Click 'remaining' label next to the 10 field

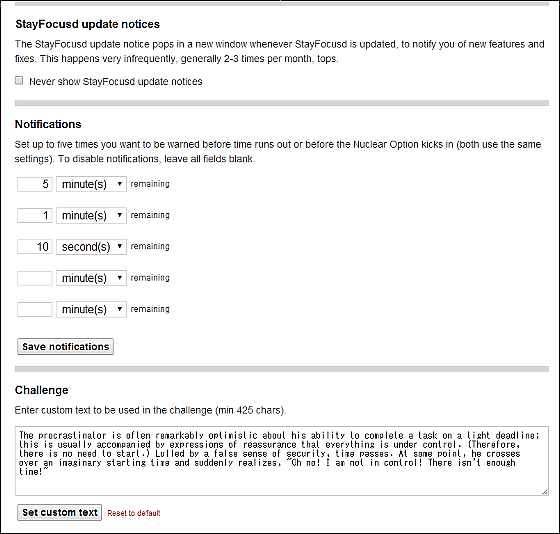pos(150,246)
